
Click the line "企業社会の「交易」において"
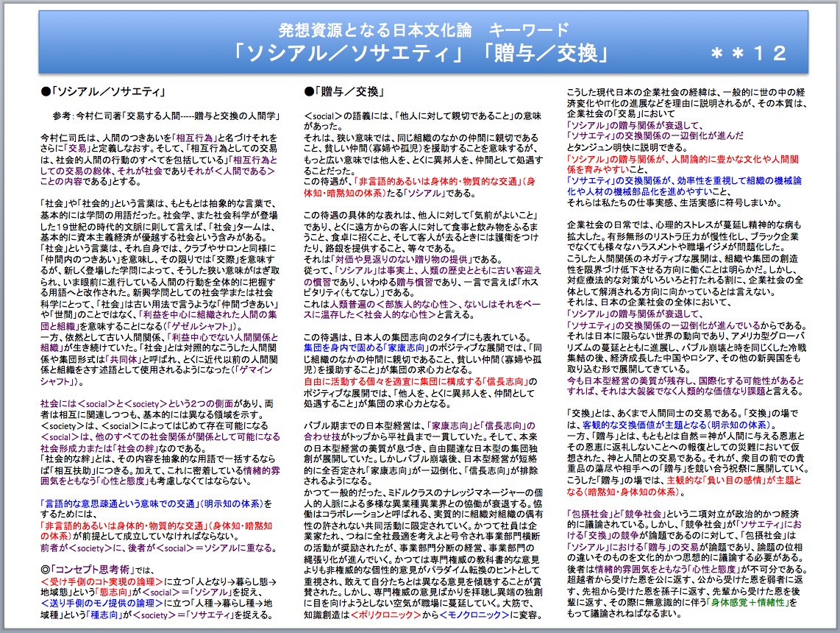pos(621,113)
